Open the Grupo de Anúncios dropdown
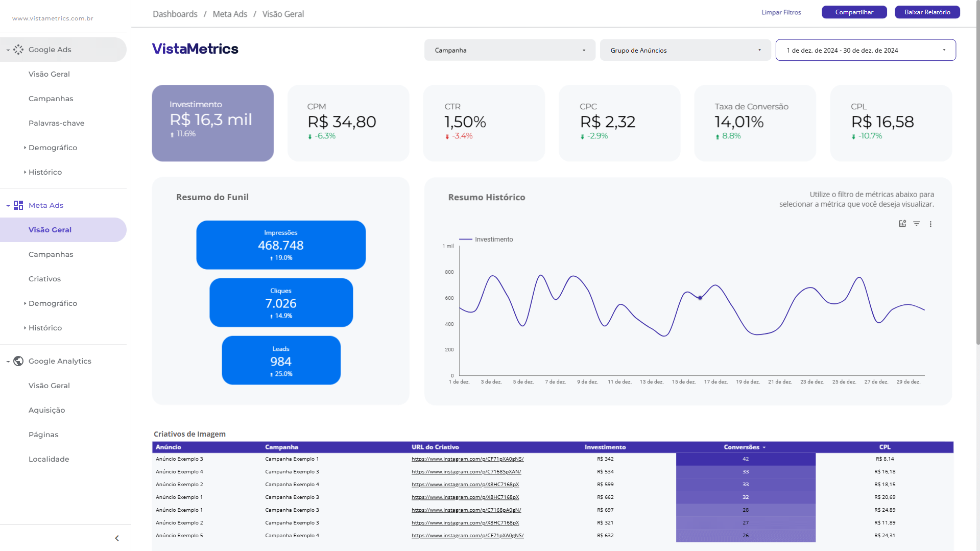 685,50
